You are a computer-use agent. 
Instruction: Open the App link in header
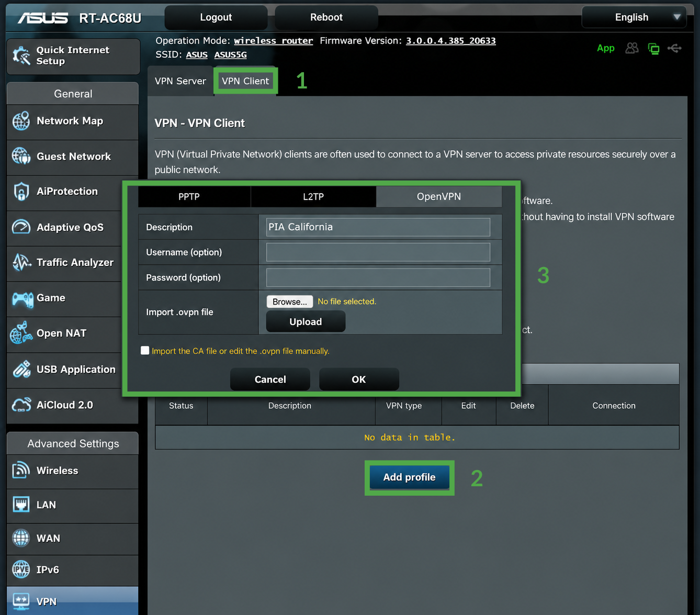coord(605,48)
